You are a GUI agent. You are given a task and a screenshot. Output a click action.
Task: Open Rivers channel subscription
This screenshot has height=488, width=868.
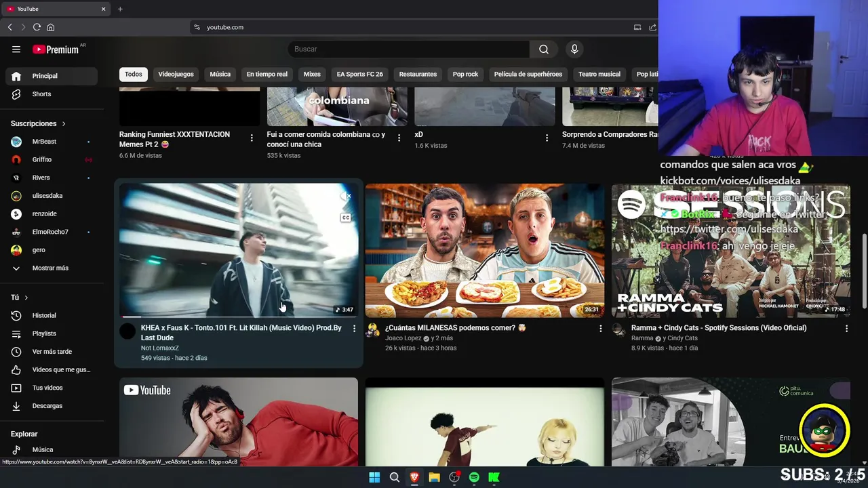pos(52,178)
